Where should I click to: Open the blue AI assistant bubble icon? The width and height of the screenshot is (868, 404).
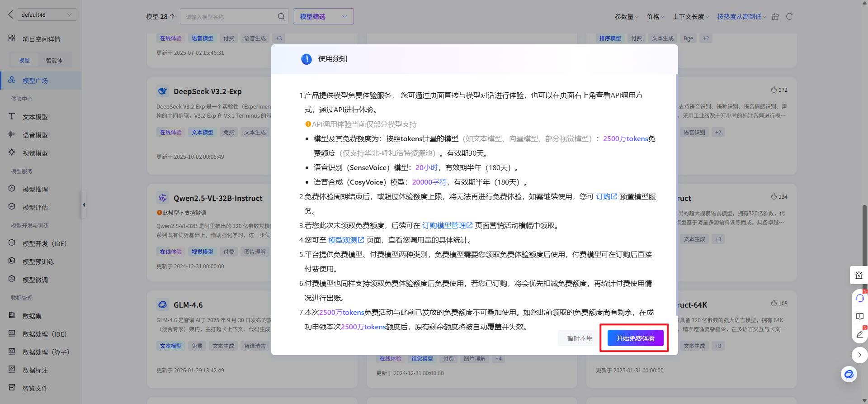pos(849,374)
